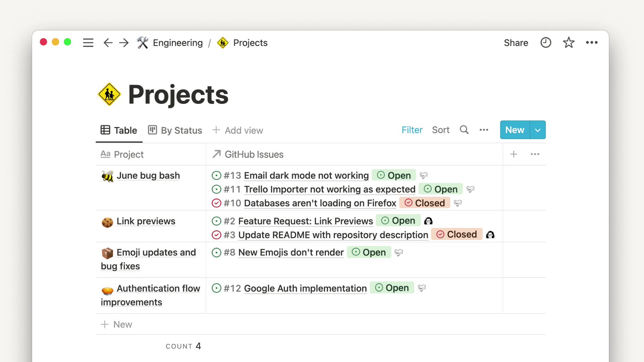Click the Share button
The height and width of the screenshot is (362, 644).
click(516, 43)
